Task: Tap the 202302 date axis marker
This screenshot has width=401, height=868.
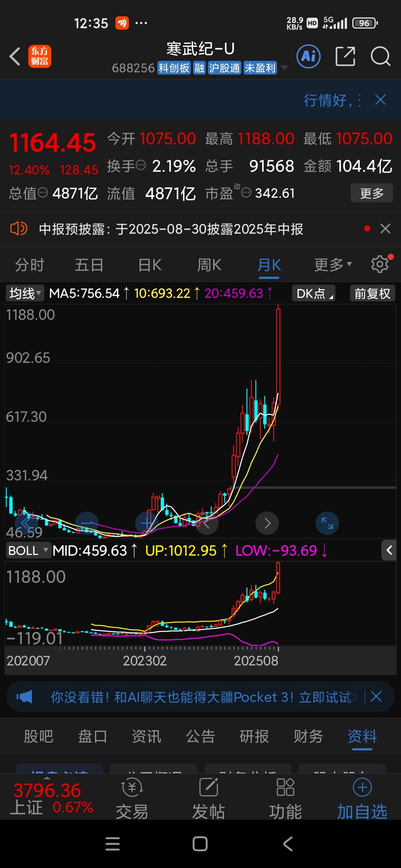Action: pos(145,661)
